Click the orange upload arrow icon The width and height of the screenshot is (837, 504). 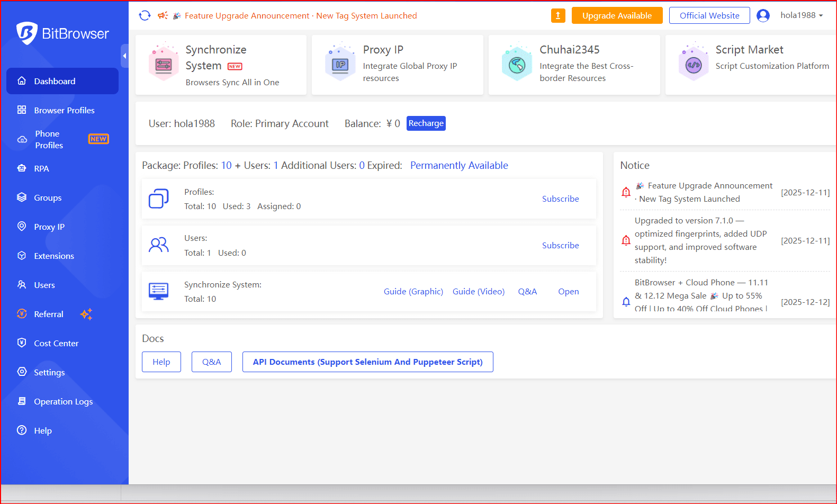558,16
